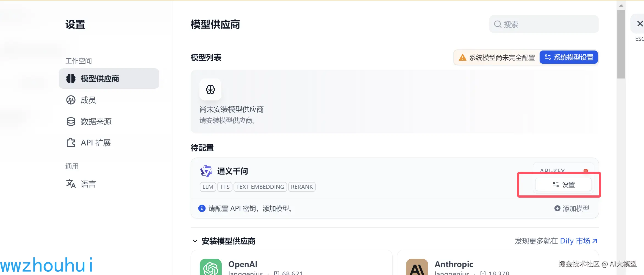This screenshot has height=275, width=644.
Task: Collapse the 安装模型供应商 section
Action: click(195, 241)
